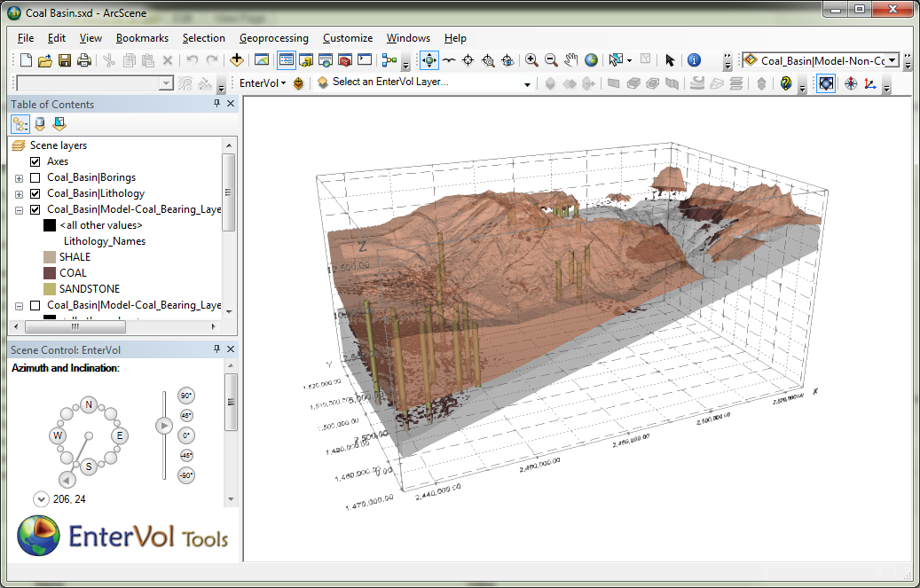Open the Select Features tool dropdown arrow

point(629,60)
